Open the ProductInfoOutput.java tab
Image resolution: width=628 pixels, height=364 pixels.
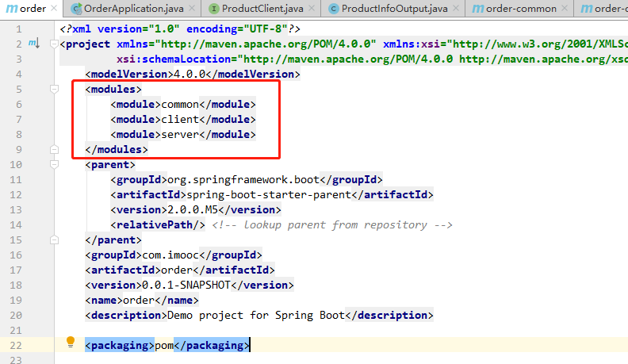click(x=394, y=9)
